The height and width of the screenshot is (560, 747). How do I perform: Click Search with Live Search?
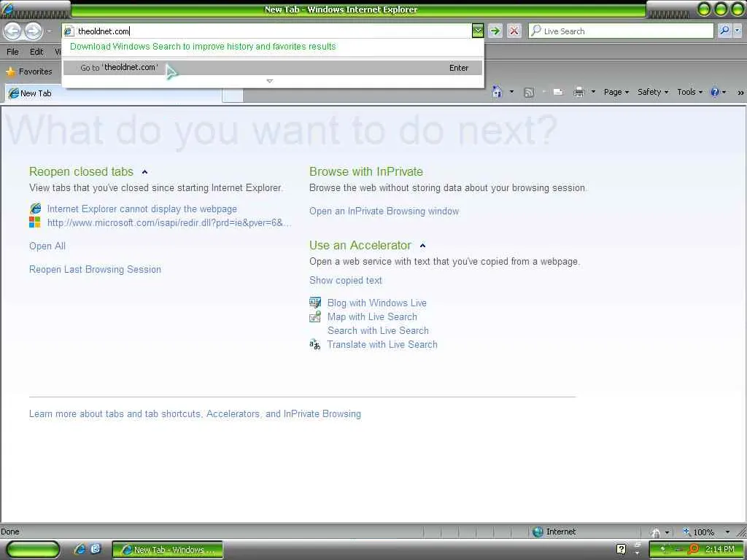[x=378, y=330]
